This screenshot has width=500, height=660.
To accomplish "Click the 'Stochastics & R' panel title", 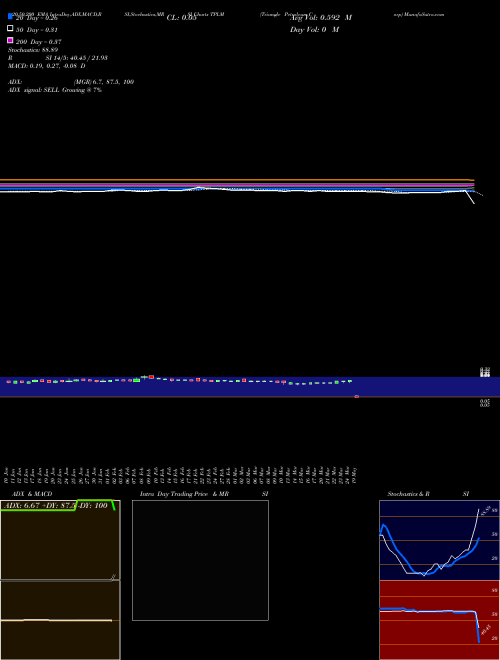I will [408, 494].
